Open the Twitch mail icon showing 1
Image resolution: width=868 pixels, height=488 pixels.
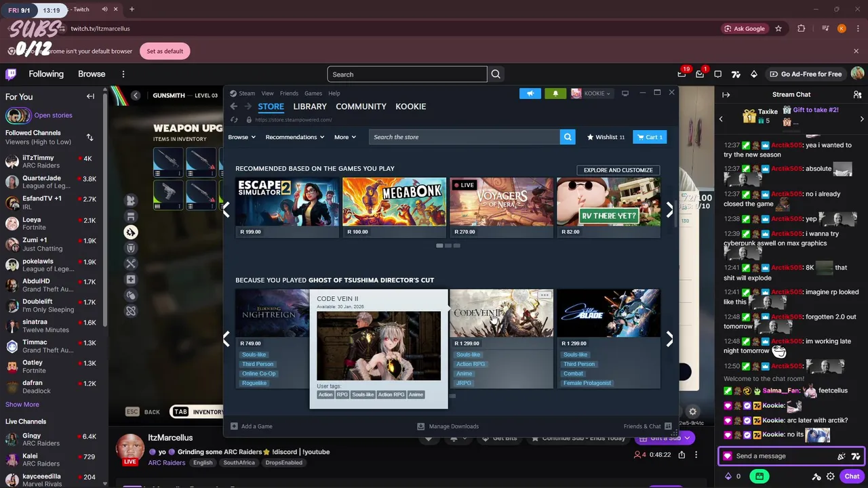click(700, 74)
